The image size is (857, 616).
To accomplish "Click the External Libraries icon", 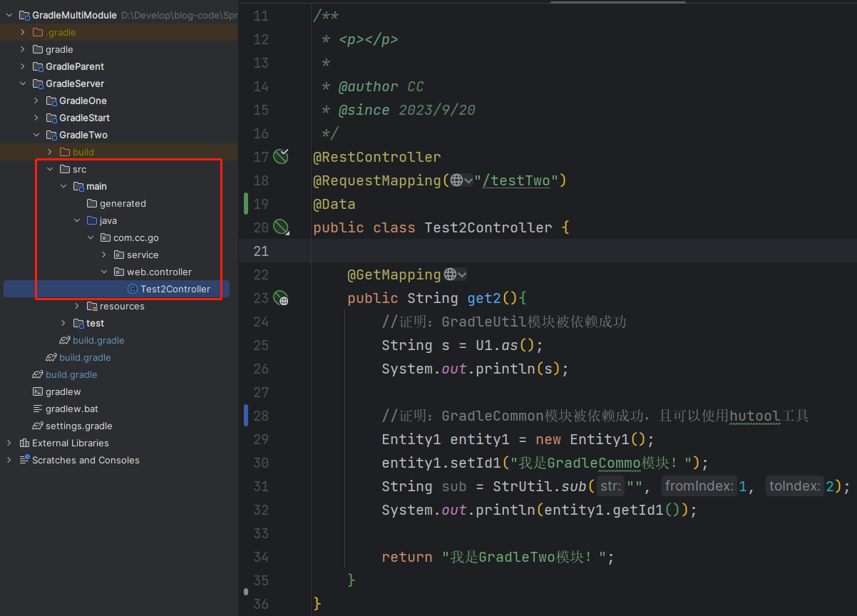I will click(x=24, y=443).
